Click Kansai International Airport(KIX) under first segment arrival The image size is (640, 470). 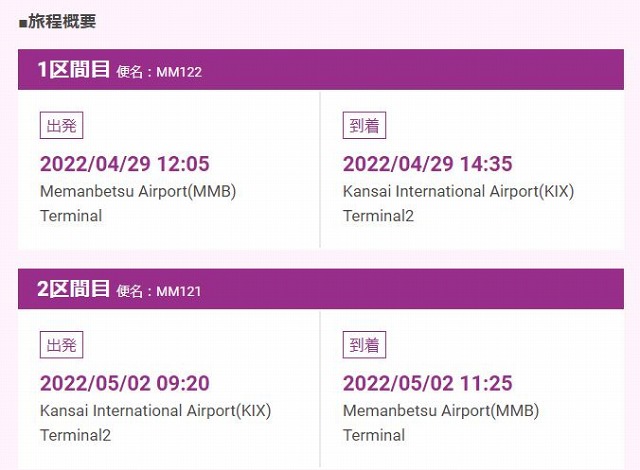458,191
